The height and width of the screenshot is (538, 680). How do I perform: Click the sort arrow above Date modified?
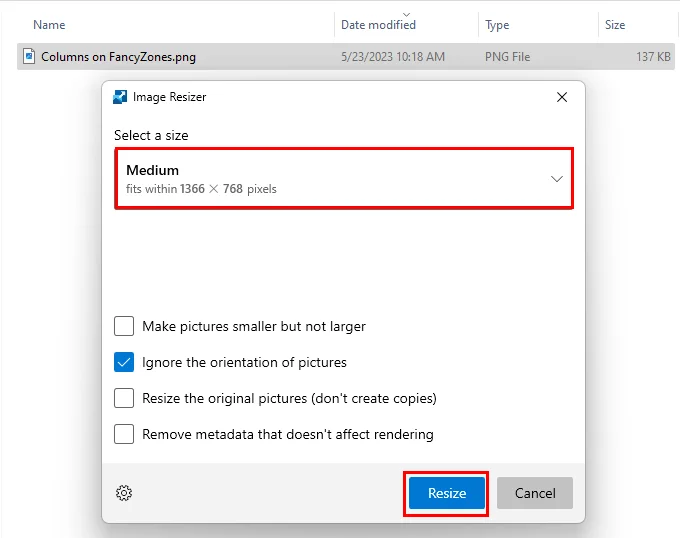407,13
